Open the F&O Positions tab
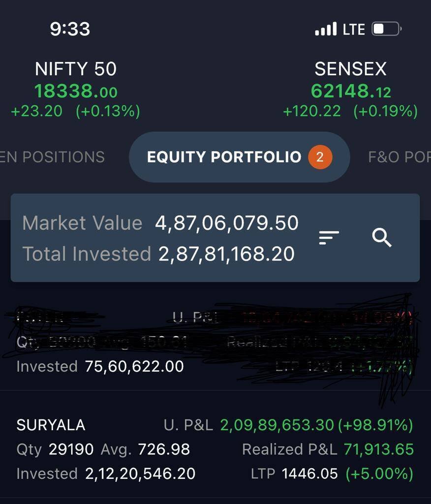The height and width of the screenshot is (504, 431). pos(399,157)
